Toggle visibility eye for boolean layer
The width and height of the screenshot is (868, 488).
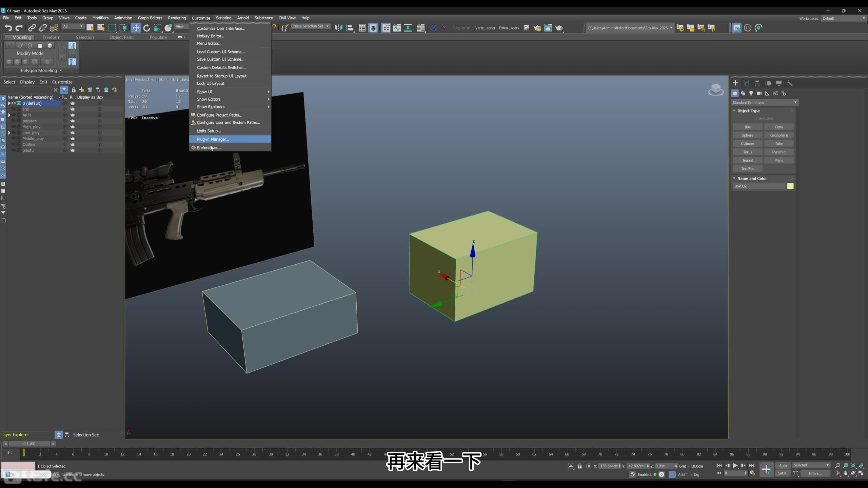point(14,121)
